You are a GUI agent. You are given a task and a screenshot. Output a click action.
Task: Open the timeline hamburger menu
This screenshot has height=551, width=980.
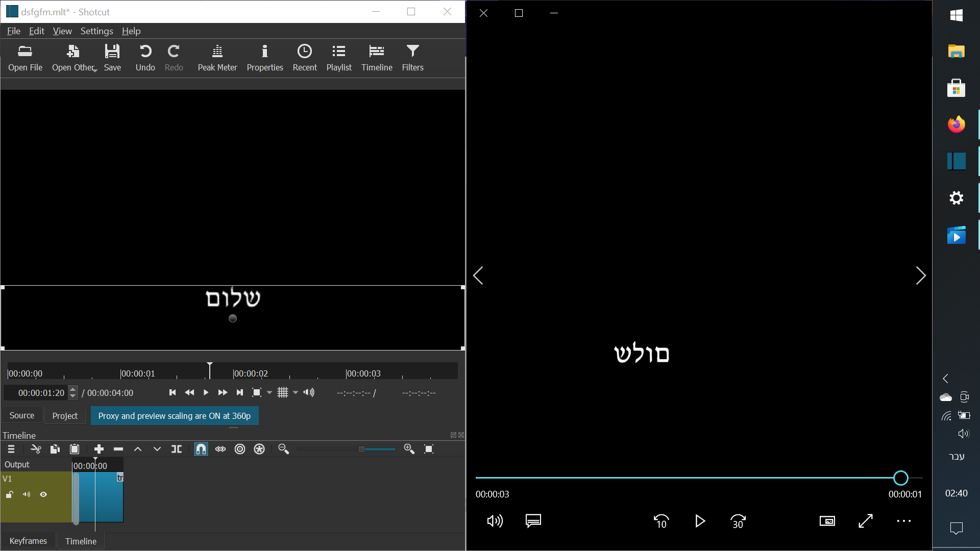10,449
